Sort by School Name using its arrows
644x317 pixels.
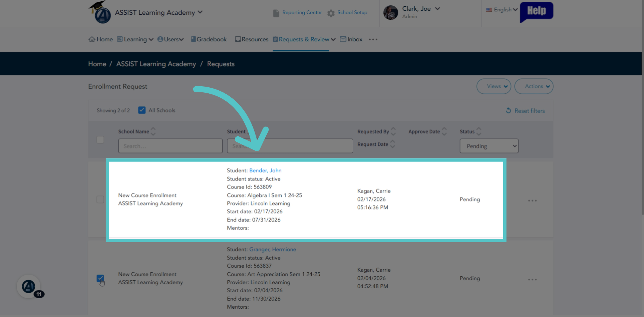pos(153,131)
